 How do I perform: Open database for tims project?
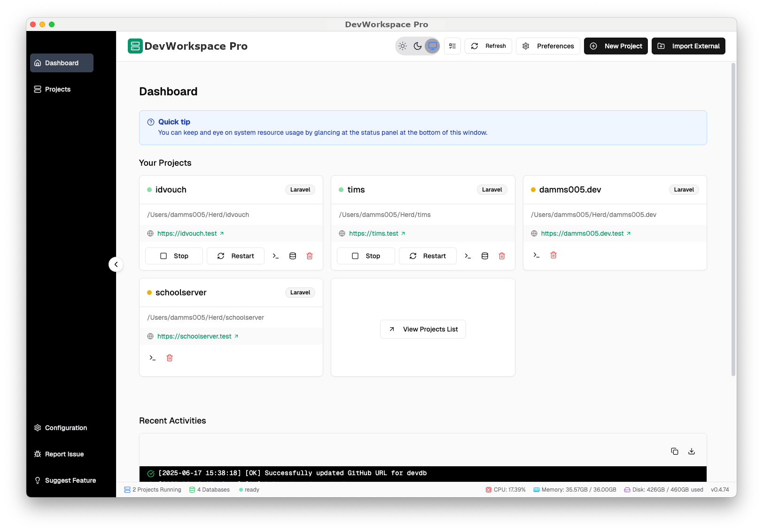485,256
